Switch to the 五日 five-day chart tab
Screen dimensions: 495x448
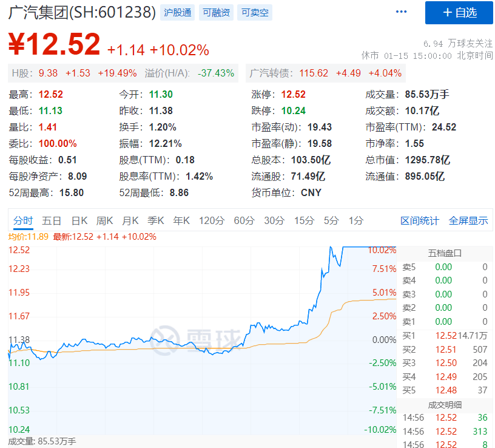[x=52, y=221]
